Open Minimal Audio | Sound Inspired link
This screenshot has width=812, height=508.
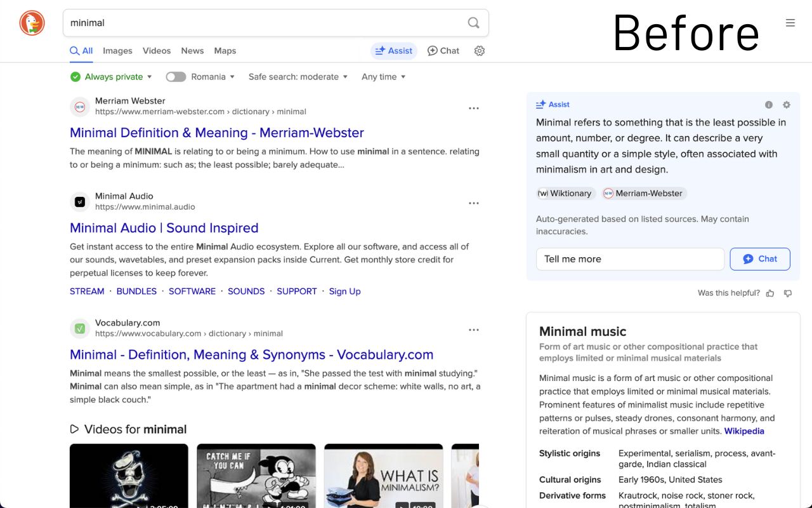pos(164,228)
